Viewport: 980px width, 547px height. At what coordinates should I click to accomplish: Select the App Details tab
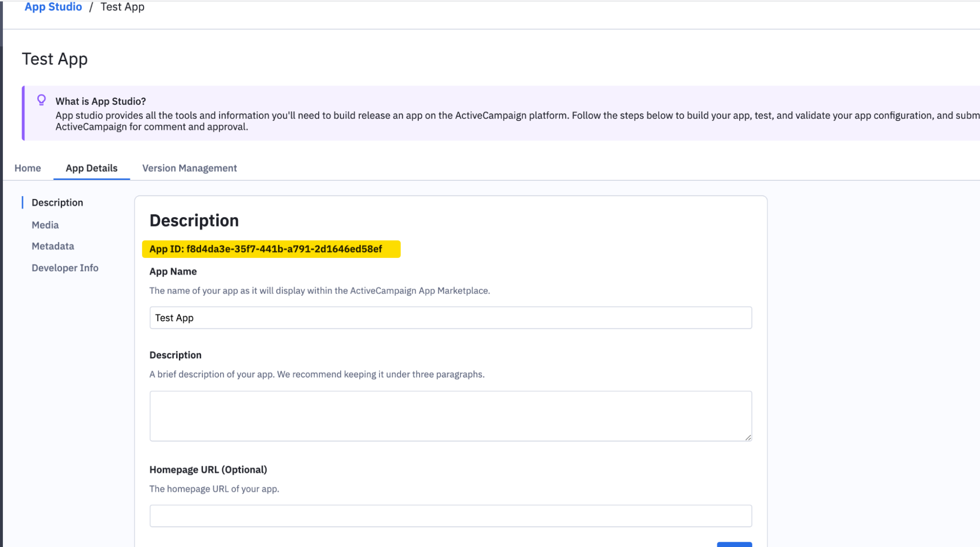click(x=92, y=168)
